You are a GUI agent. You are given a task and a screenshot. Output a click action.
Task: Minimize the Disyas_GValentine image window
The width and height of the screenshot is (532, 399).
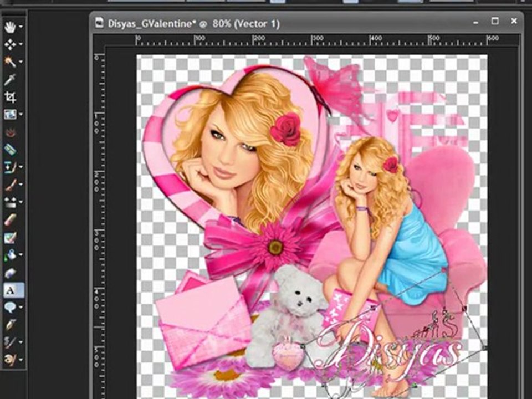click(476, 22)
